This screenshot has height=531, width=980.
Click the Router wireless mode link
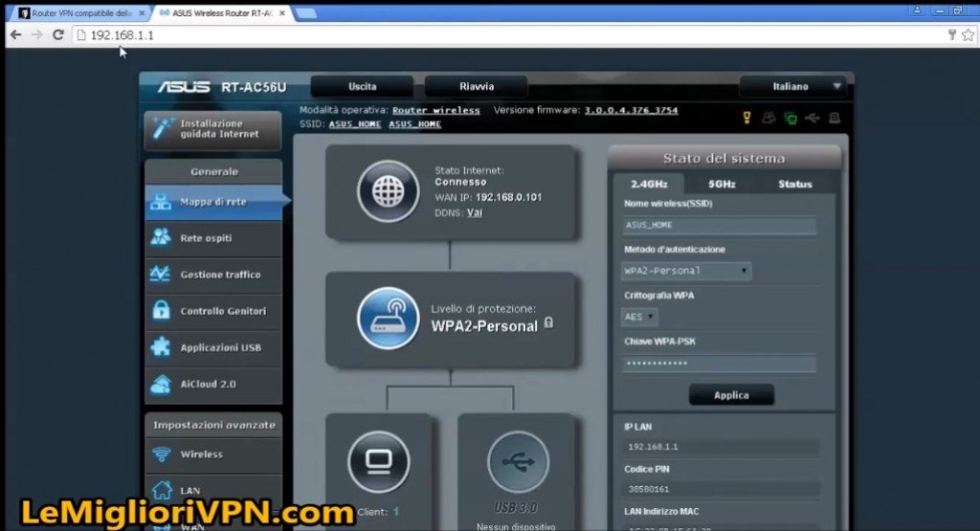[x=436, y=110]
